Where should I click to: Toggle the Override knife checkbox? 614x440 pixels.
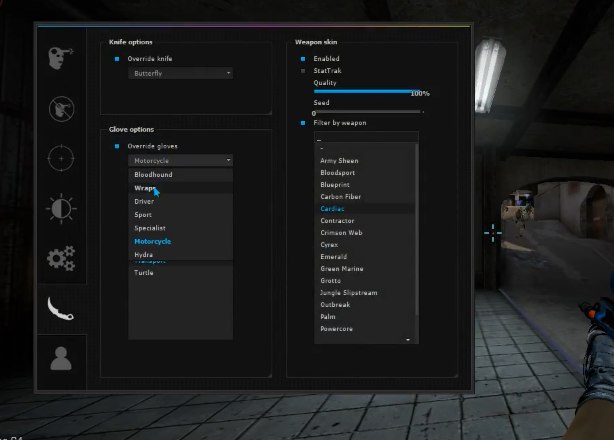[x=117, y=59]
